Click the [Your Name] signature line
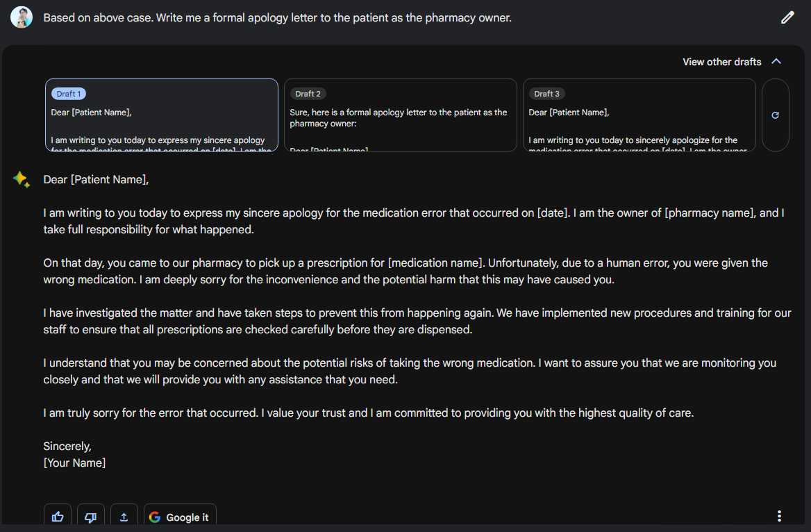The image size is (811, 532). point(74,463)
